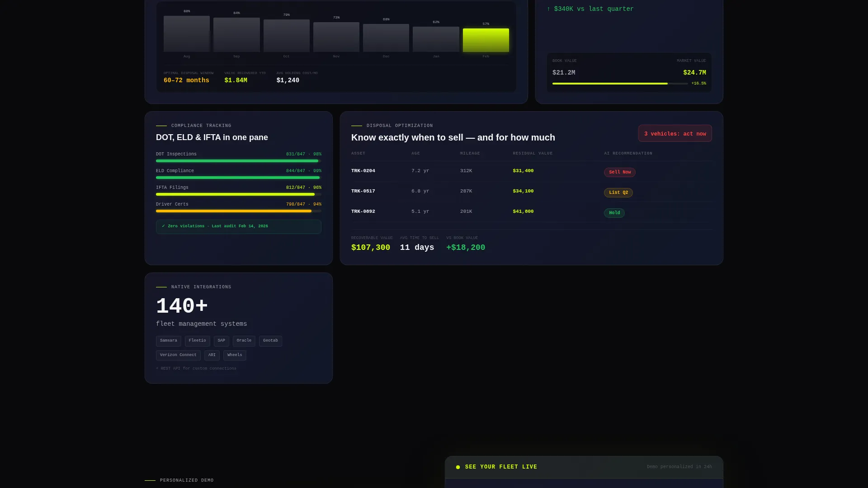Click the ARI integration tag
This screenshot has height=488, width=868.
click(212, 355)
